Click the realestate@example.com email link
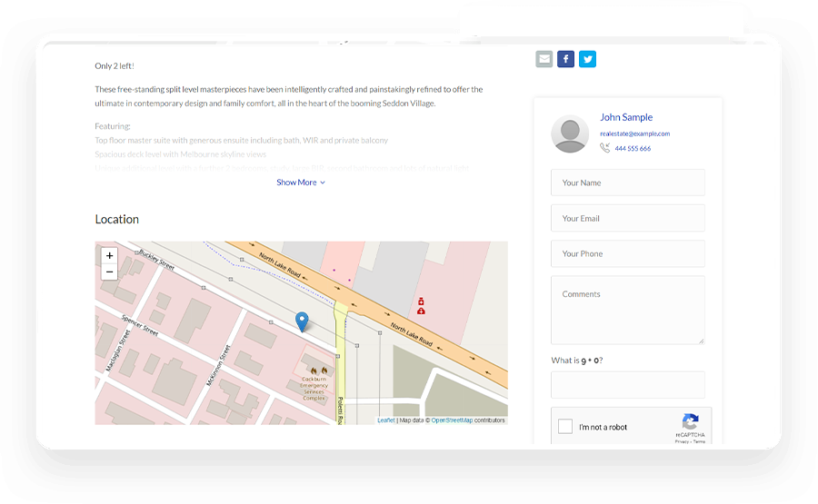 634,133
